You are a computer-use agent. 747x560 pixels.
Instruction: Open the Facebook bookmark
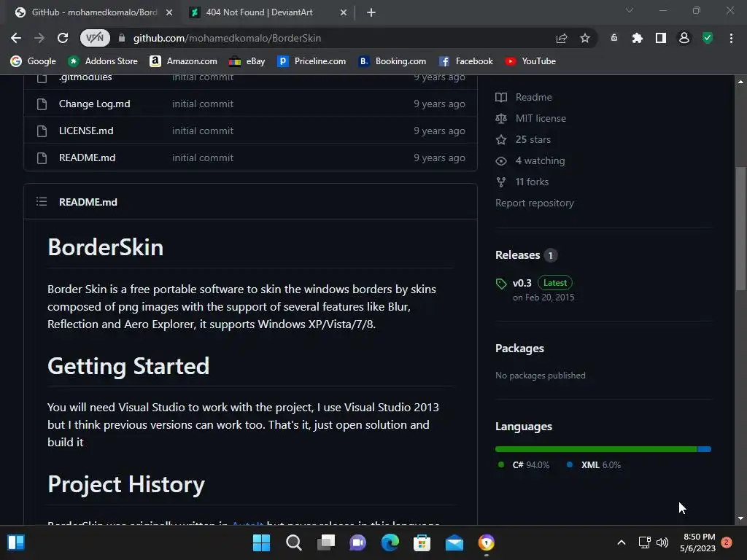(465, 61)
